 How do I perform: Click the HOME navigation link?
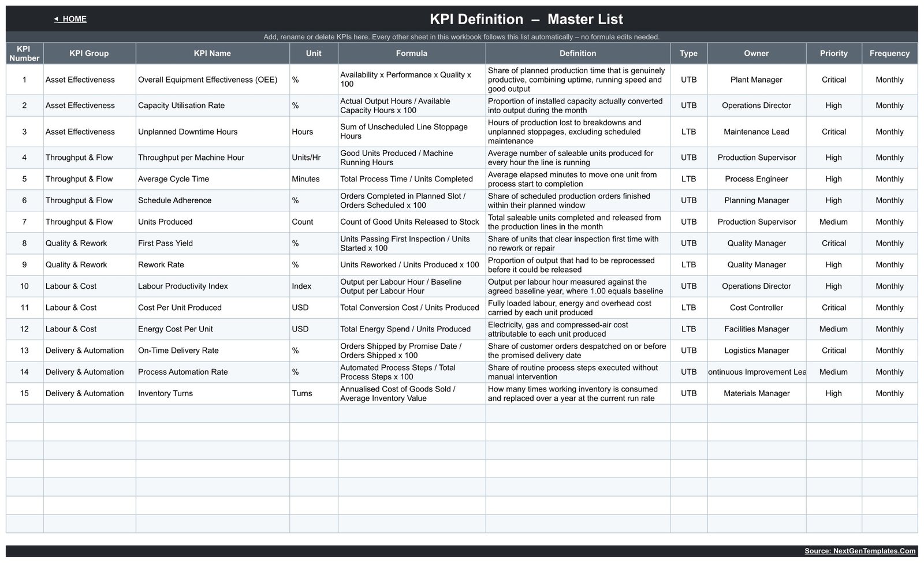[x=70, y=19]
